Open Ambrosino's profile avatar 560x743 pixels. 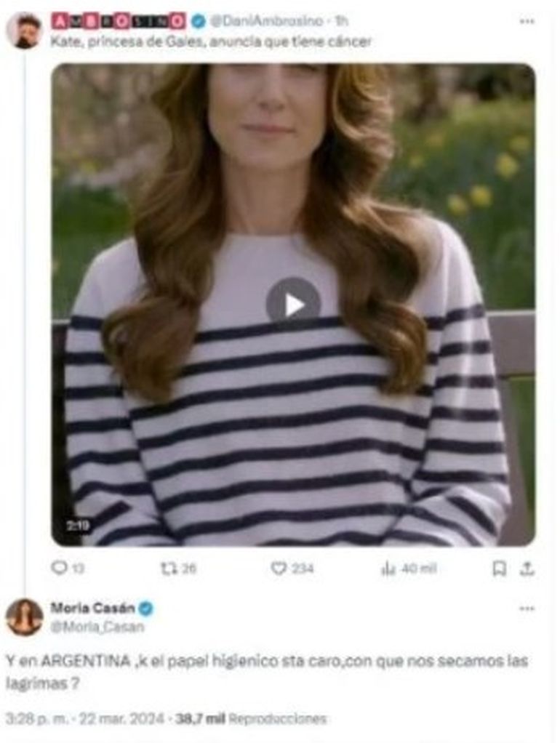click(x=24, y=31)
